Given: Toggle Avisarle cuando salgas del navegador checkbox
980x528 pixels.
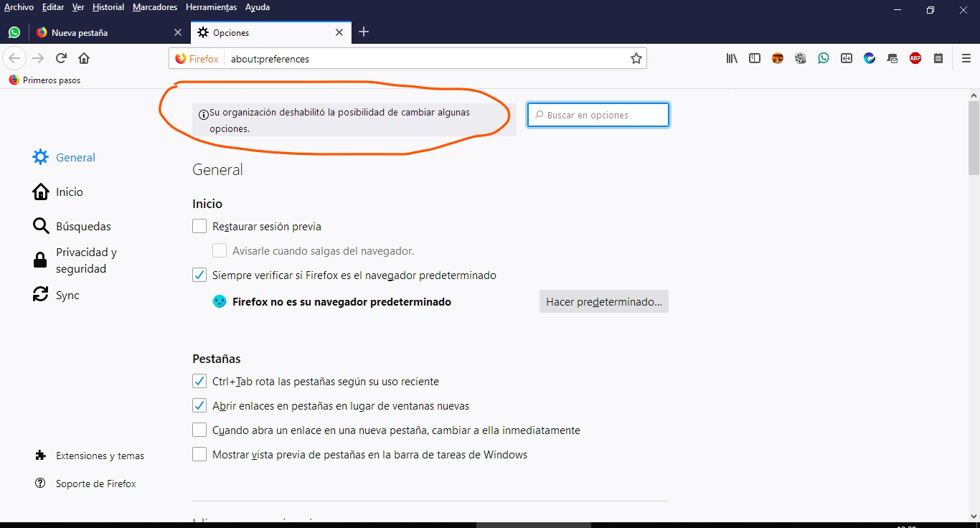Looking at the screenshot, I should [x=220, y=251].
